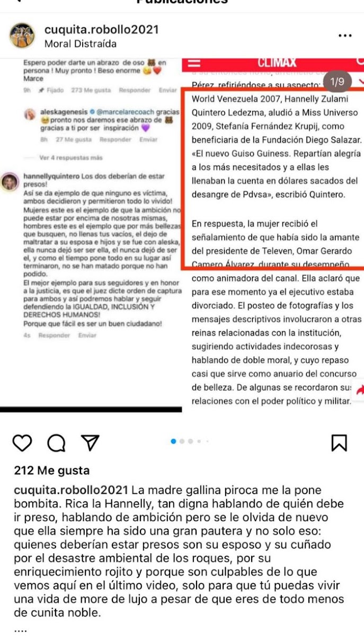Share post using the paper plane icon
Image resolution: width=364 pixels, height=636 pixels.
tap(90, 442)
